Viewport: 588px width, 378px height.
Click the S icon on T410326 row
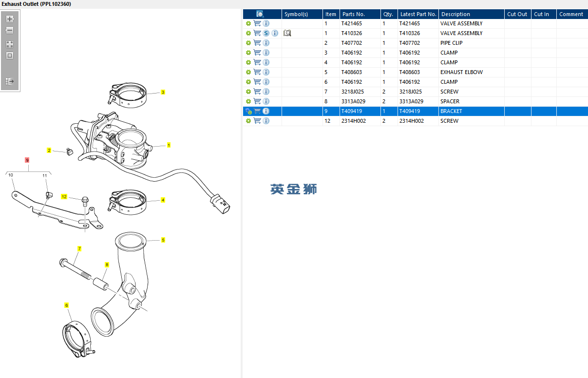click(266, 33)
